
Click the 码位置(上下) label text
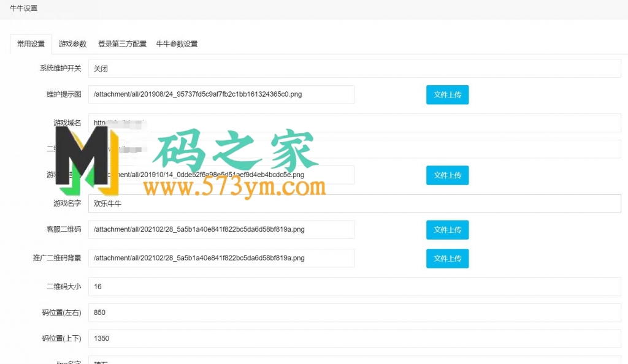pyautogui.click(x=62, y=338)
